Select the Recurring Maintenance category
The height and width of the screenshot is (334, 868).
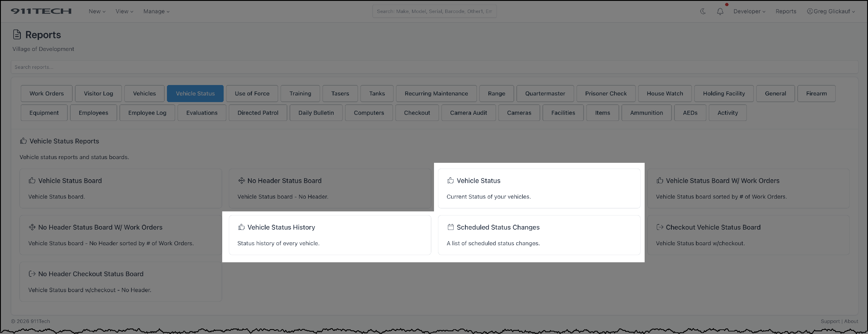coord(436,93)
